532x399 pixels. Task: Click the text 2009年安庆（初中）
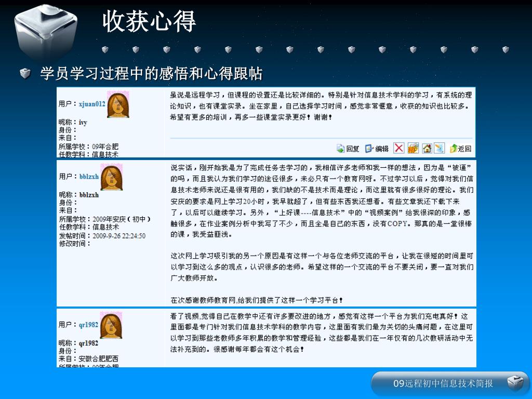click(x=122, y=219)
